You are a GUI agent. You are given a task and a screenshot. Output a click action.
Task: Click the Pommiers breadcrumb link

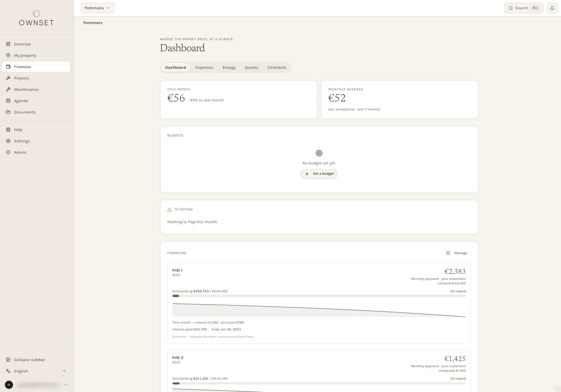[93, 23]
